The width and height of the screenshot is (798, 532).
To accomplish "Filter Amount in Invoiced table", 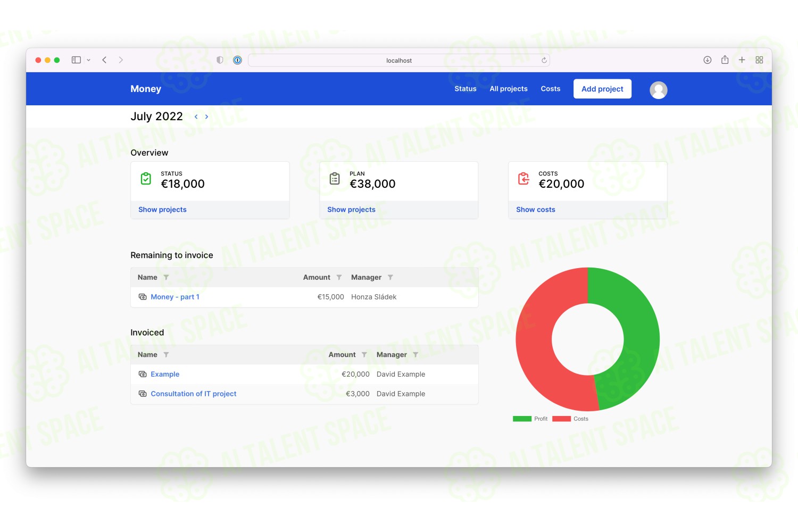I will click(x=364, y=355).
